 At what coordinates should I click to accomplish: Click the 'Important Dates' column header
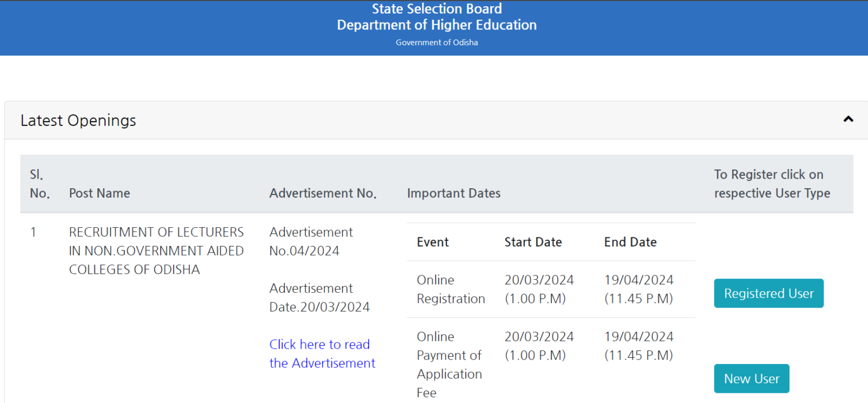(x=453, y=193)
